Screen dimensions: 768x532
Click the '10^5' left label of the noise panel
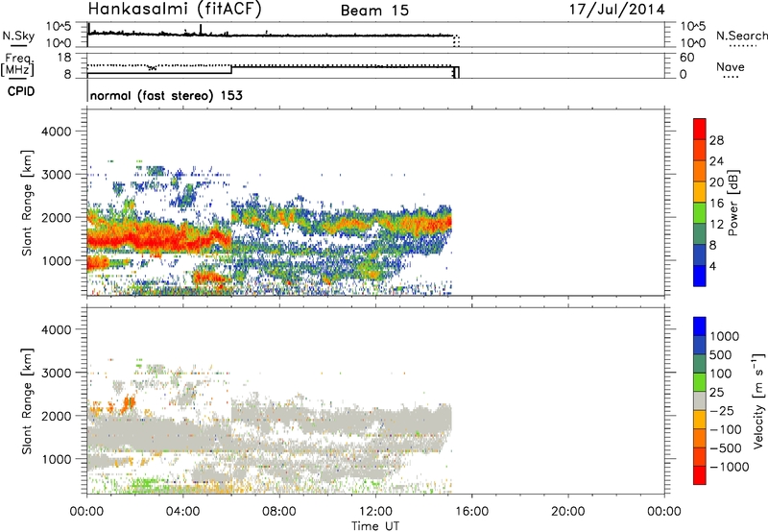(60, 26)
